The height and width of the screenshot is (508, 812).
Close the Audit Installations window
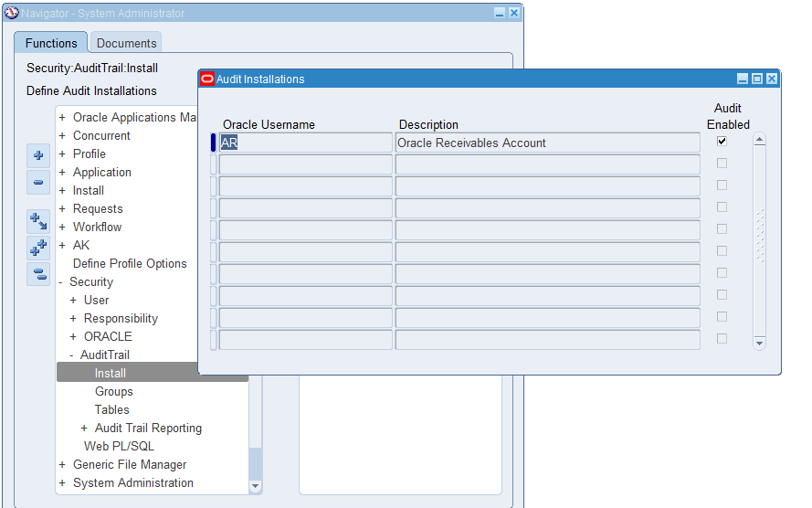point(772,79)
